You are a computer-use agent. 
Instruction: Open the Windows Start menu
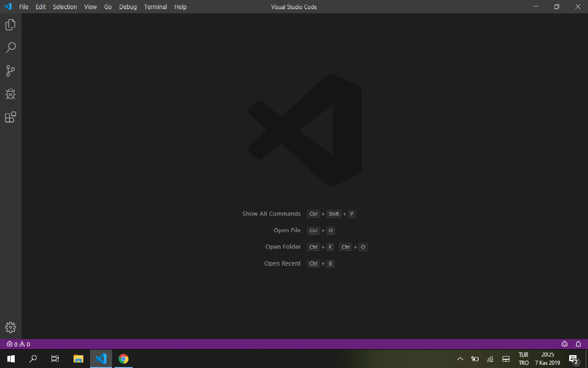[x=11, y=359]
